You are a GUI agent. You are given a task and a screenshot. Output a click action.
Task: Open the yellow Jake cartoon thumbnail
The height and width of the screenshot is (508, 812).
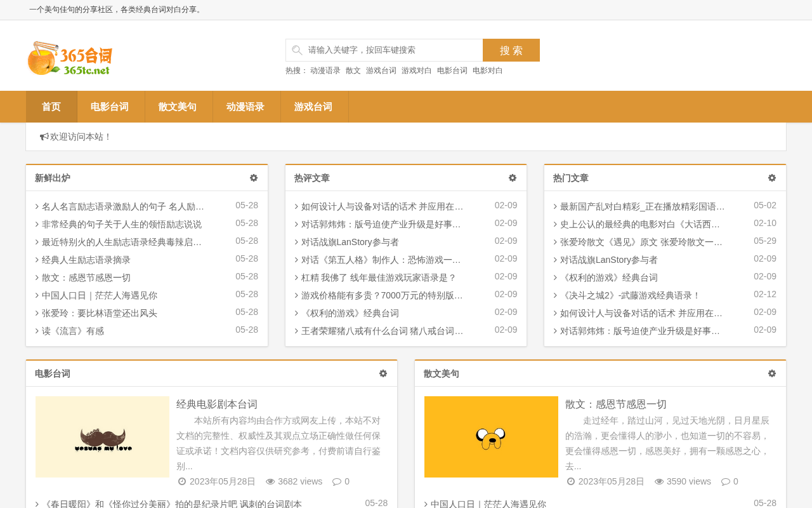[491, 437]
